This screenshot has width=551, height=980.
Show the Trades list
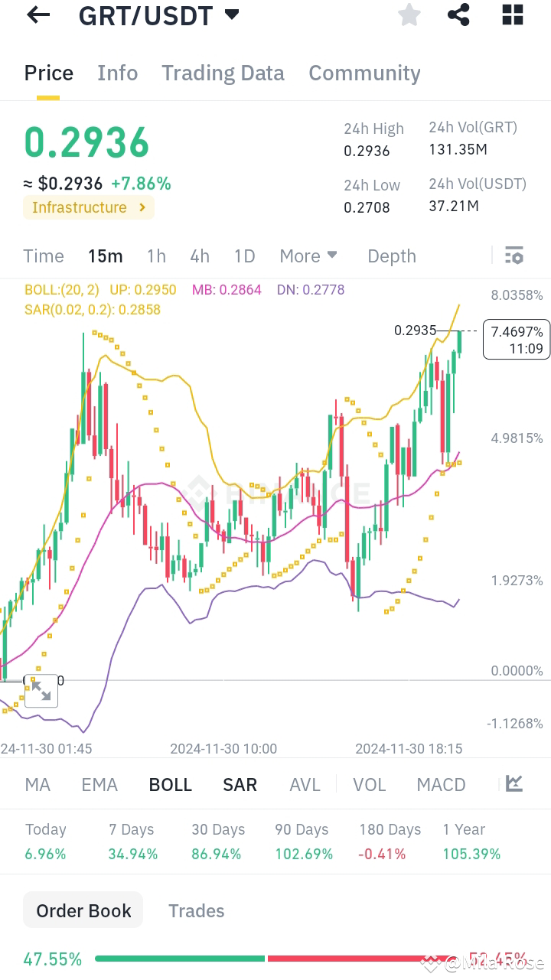(196, 910)
